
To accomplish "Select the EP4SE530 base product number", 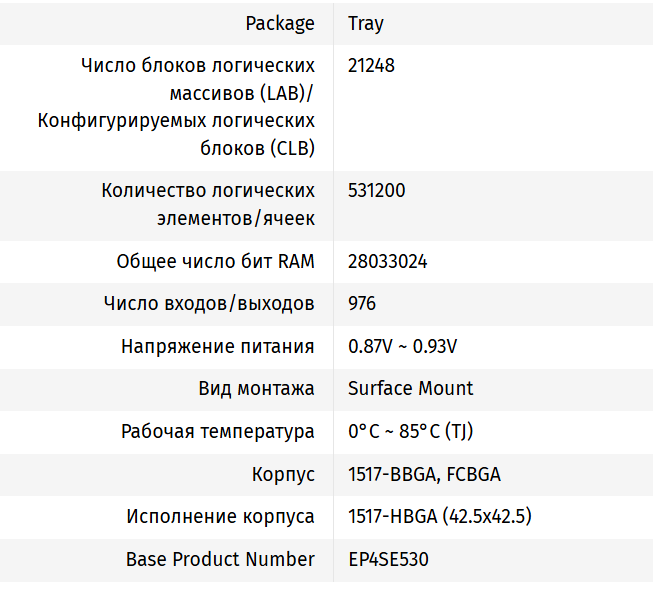I will (388, 559).
